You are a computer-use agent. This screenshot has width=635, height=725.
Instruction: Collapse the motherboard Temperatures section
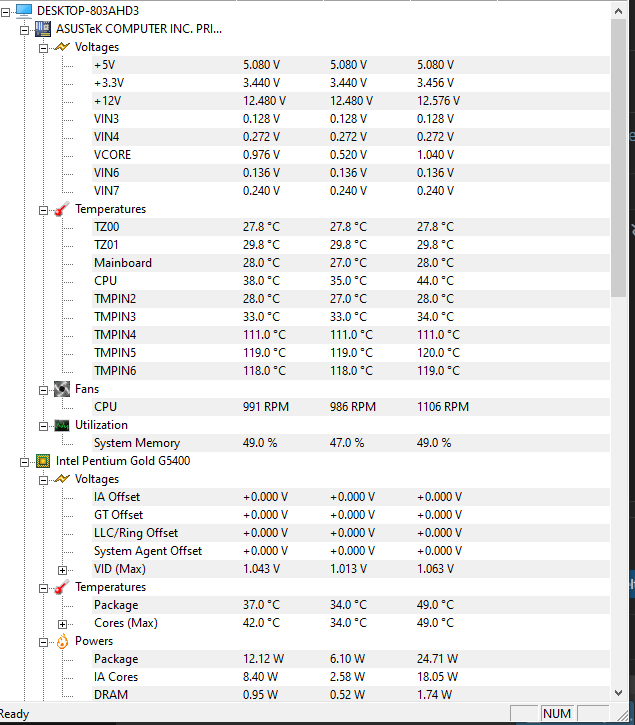(43, 210)
